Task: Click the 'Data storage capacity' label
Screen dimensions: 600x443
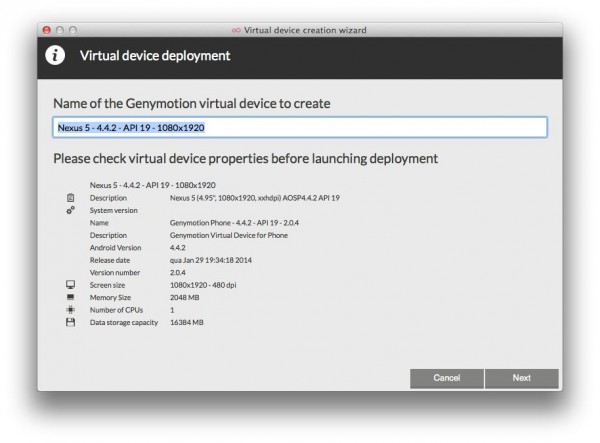Action: (x=124, y=322)
